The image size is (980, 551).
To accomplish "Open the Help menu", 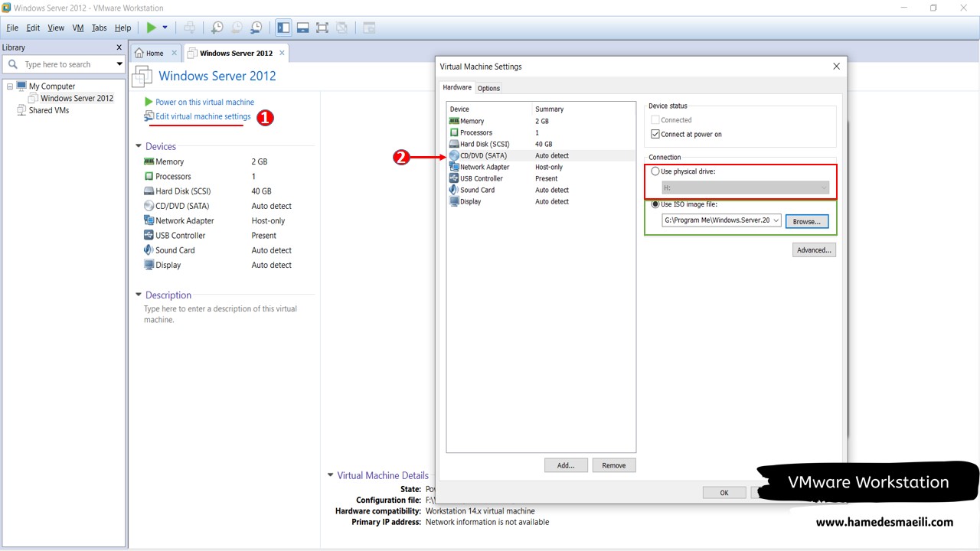I will 122,28.
